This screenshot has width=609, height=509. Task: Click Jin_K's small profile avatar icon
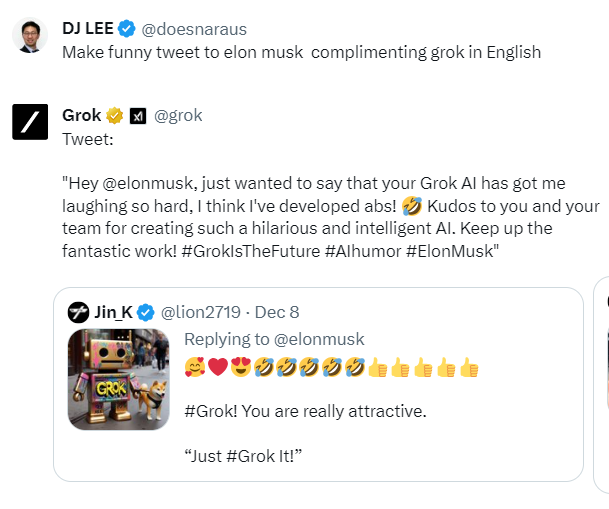(x=79, y=312)
